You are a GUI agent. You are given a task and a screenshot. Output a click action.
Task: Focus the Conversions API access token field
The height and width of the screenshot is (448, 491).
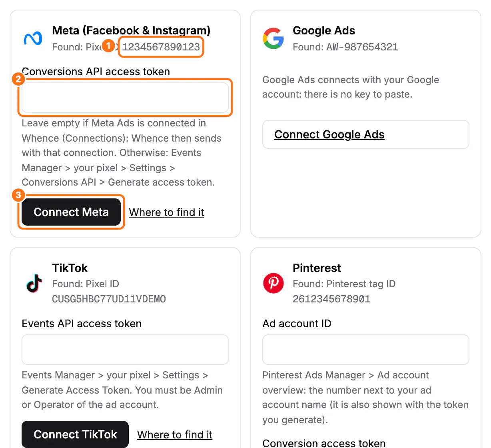click(x=125, y=98)
